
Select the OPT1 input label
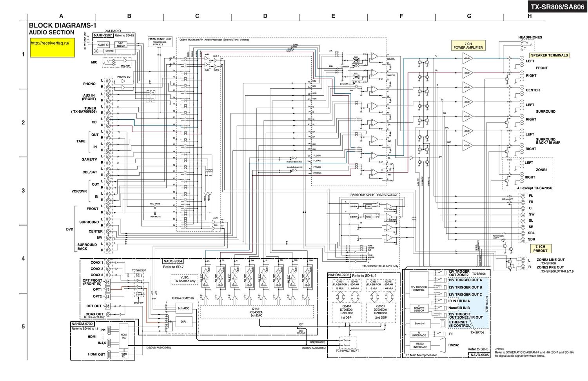(x=97, y=290)
